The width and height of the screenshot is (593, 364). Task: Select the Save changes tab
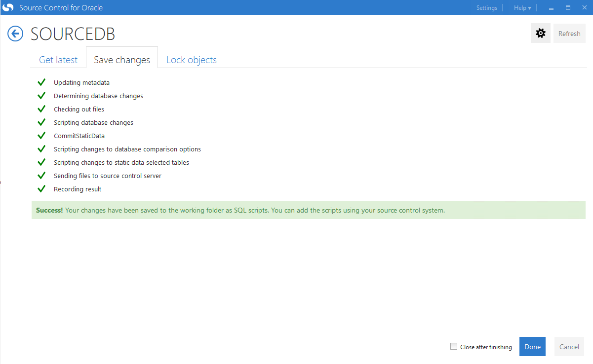pos(122,60)
